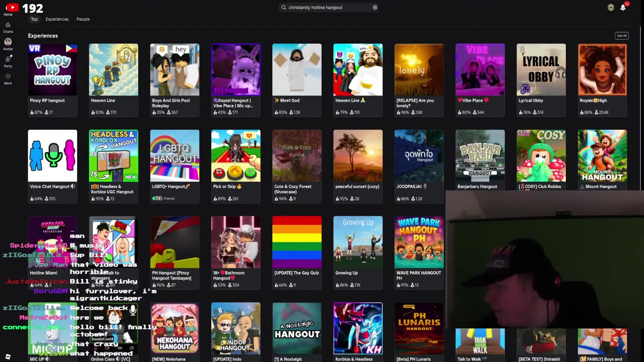Open 18+ Bathroom Hangout thumbnail
This screenshot has width=644, height=362.
pos(236,242)
